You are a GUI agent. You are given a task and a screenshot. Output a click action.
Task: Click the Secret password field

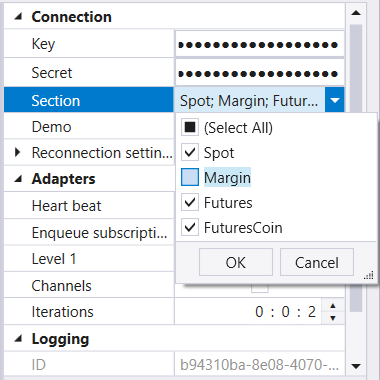coord(260,73)
